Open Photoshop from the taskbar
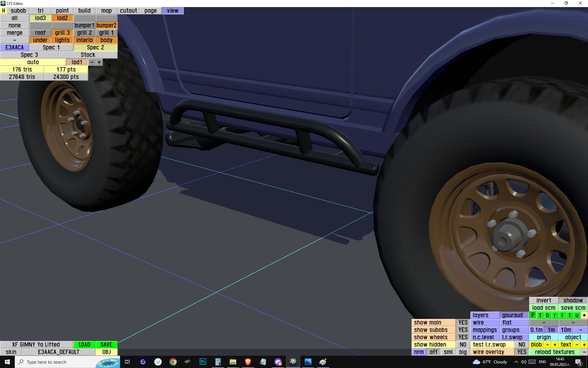Screen dimensions: 588x368 click(x=203, y=362)
